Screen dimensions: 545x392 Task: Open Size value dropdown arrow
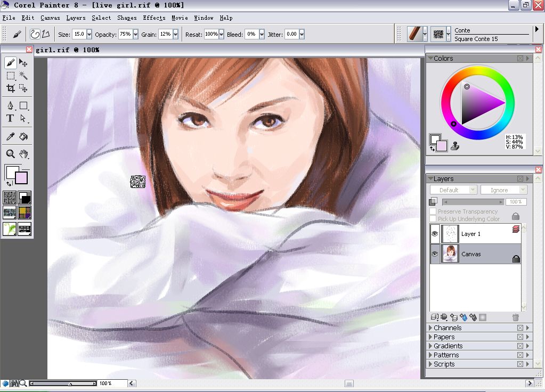pos(90,34)
